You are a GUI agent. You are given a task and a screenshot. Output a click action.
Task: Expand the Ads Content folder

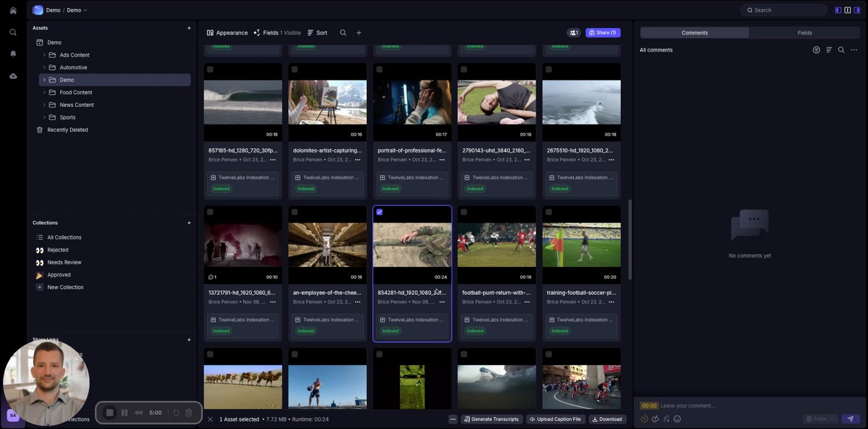pos(44,55)
